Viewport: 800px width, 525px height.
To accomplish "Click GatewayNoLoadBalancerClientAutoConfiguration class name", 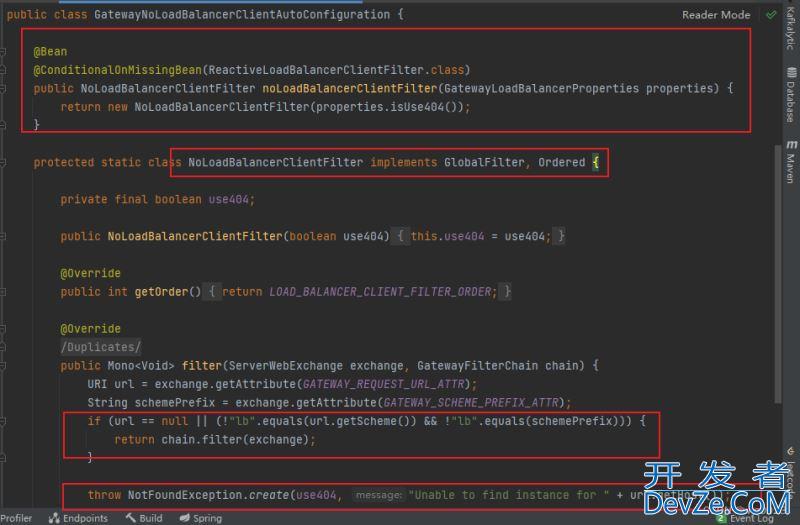I will (x=242, y=14).
